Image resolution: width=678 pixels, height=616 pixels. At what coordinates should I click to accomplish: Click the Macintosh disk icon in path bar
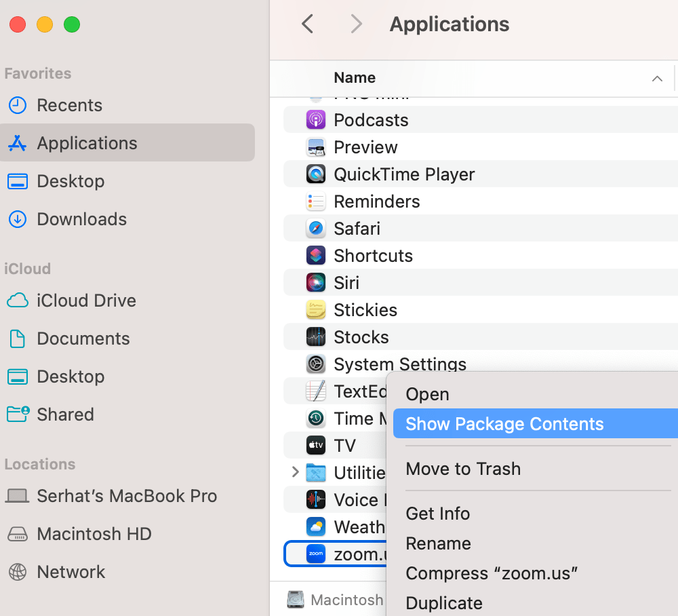[296, 600]
